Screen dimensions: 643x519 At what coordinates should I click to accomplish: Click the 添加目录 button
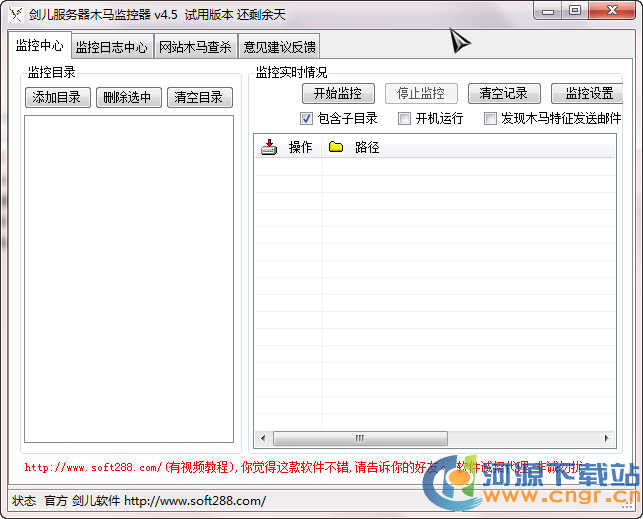pos(57,98)
